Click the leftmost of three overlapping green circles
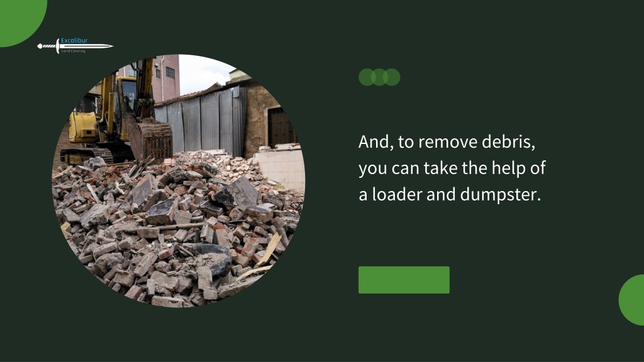The width and height of the screenshot is (644, 362). click(367, 77)
